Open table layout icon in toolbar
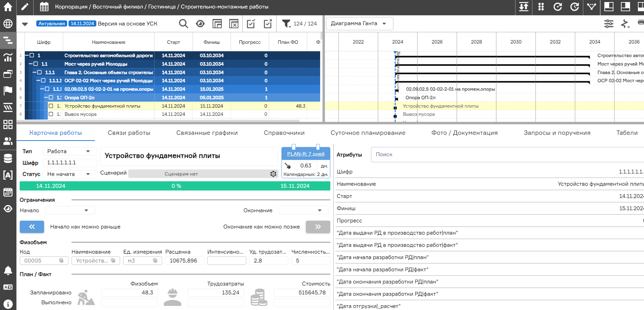The width and height of the screenshot is (644, 310). pyautogui.click(x=217, y=24)
